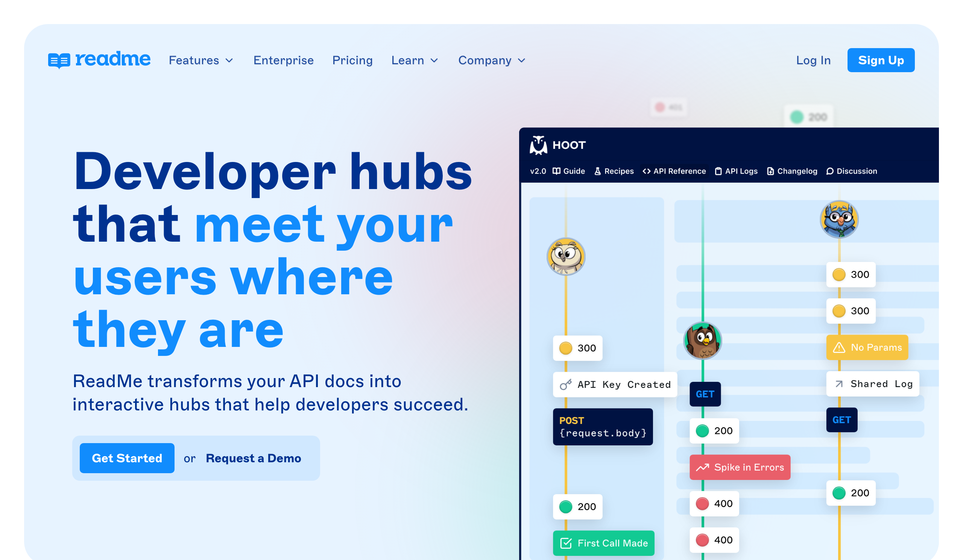Click the ReadMe logo
963x560 pixels.
(x=99, y=59)
